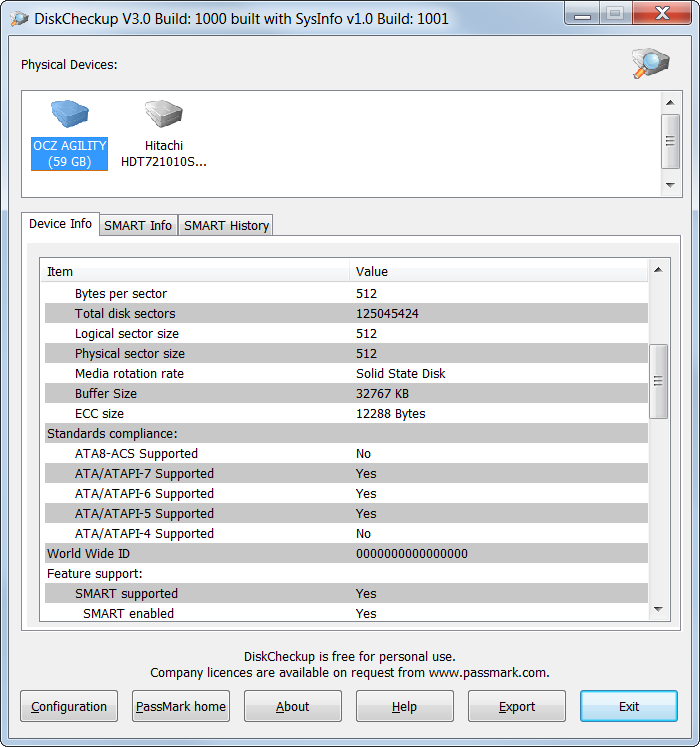Screen dimensions: 700x747
Task: Click the DiskCheckup title bar app icon
Action: (19, 19)
